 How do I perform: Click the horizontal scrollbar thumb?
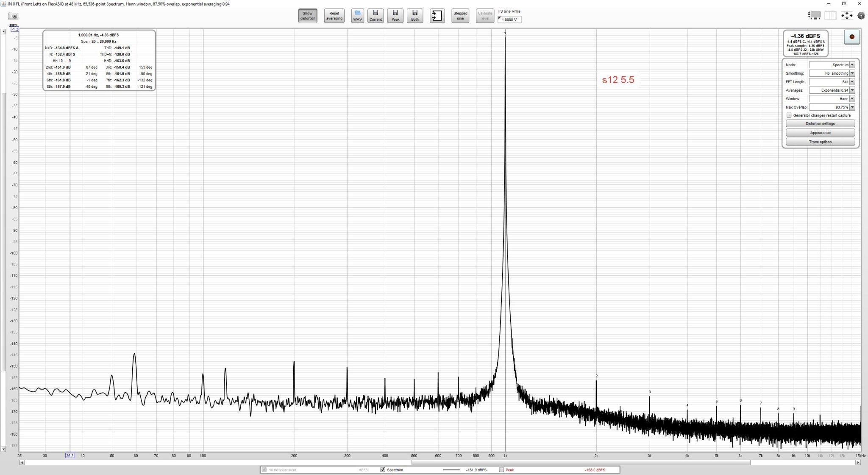point(581,462)
